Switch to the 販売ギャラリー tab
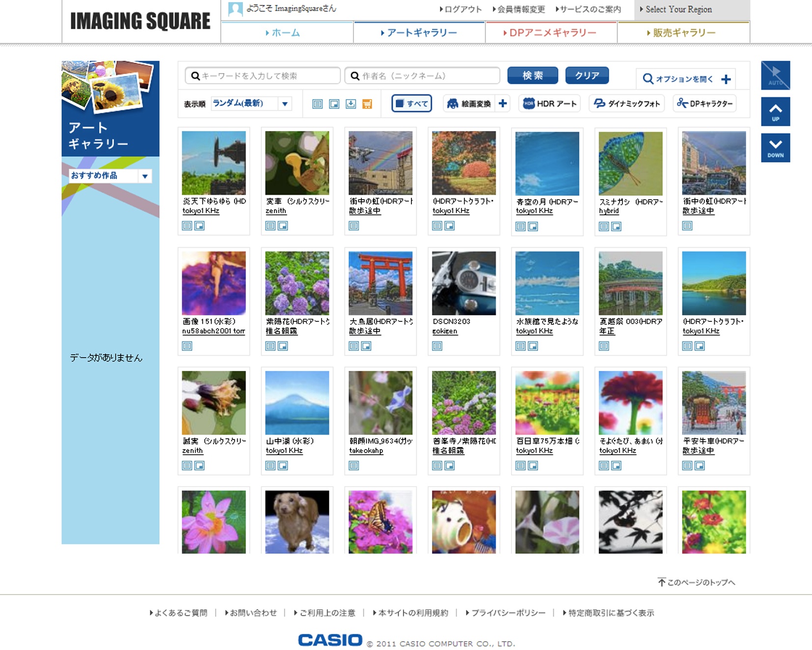This screenshot has width=812, height=650. point(684,33)
